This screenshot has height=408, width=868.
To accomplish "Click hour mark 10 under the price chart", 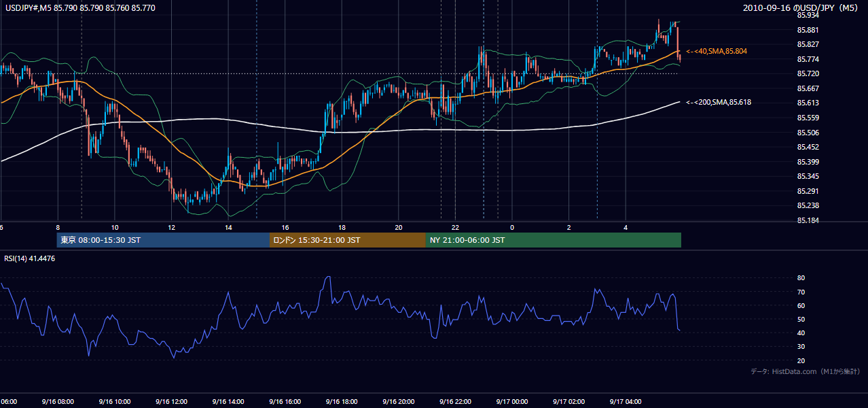I will [115, 227].
